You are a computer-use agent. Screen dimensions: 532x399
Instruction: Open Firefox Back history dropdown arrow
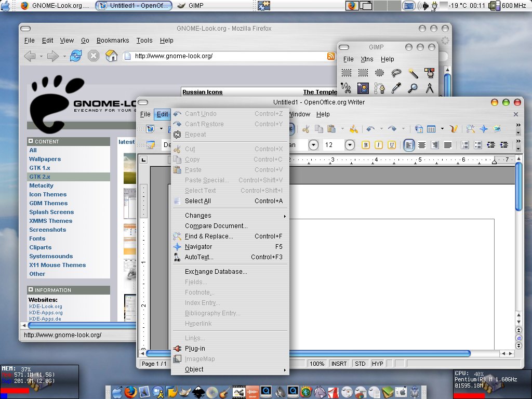[41, 56]
